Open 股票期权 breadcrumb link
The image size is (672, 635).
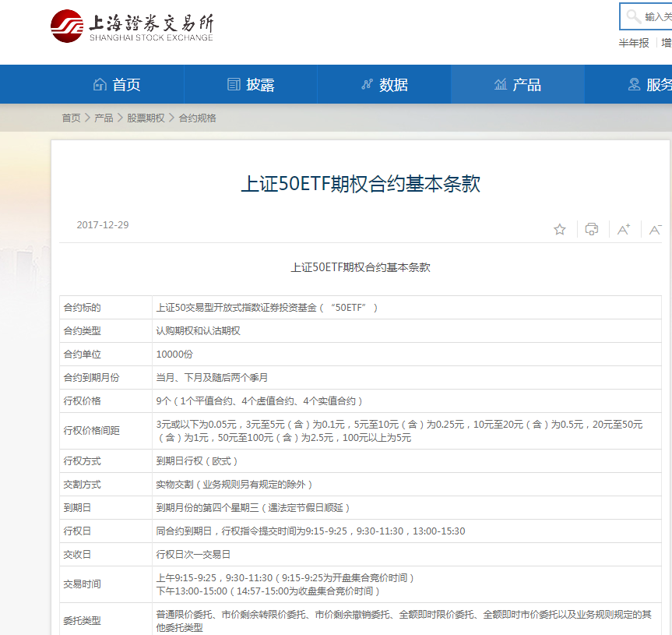coord(146,118)
